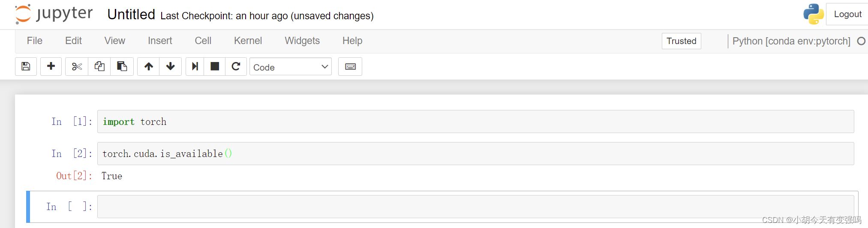Run the current cell with the run icon
Viewport: 868px width, 228px height.
195,66
